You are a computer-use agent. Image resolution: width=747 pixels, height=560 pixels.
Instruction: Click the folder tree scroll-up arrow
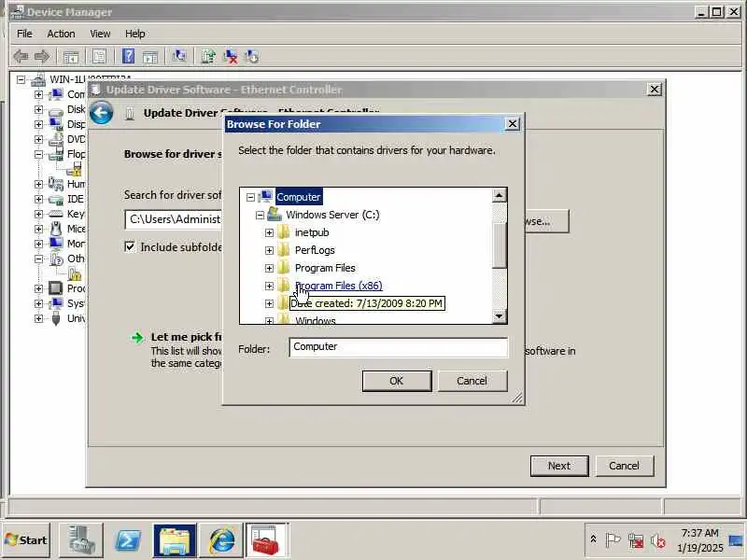[x=499, y=195]
